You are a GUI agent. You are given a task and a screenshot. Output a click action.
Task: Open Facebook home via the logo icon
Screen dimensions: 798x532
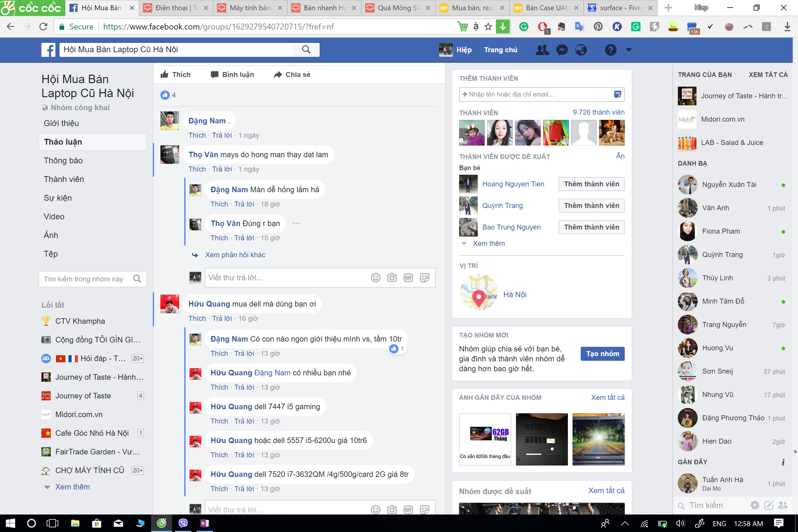point(48,50)
